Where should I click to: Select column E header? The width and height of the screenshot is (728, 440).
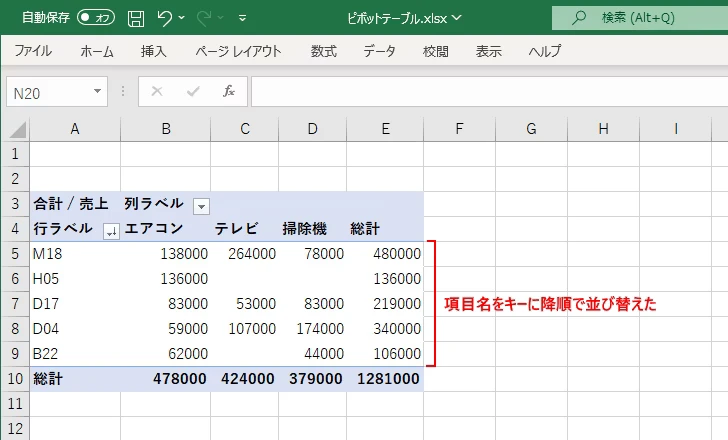click(385, 129)
